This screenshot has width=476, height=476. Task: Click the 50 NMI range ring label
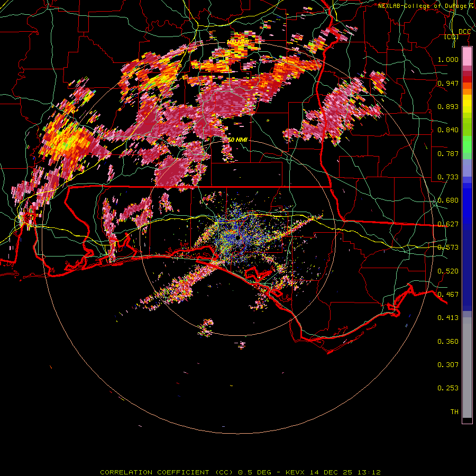click(x=237, y=140)
